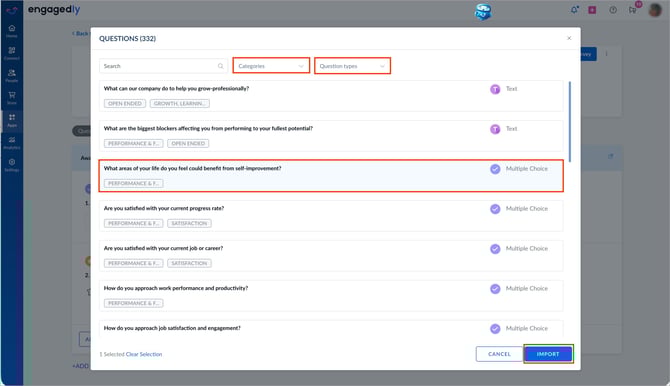Click the Text type icon of 'biggest blockers' question
The height and width of the screenshot is (386, 670).
pos(495,129)
